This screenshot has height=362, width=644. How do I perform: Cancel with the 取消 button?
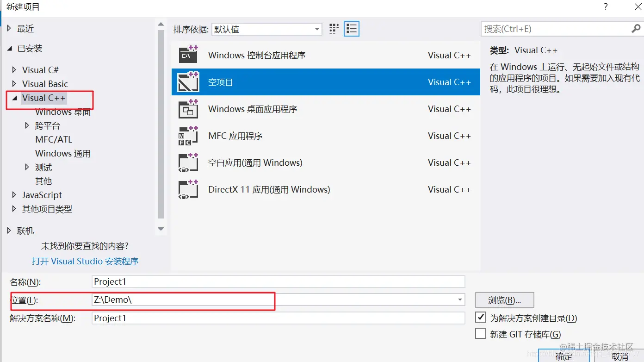(619, 356)
